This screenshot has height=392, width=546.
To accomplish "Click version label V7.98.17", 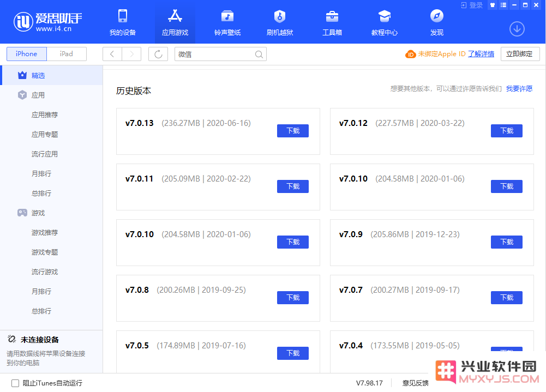I will click(x=369, y=383).
